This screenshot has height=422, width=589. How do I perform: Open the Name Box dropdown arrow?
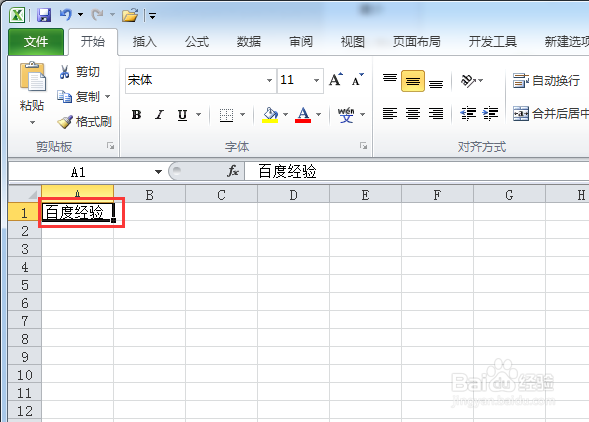pos(158,172)
